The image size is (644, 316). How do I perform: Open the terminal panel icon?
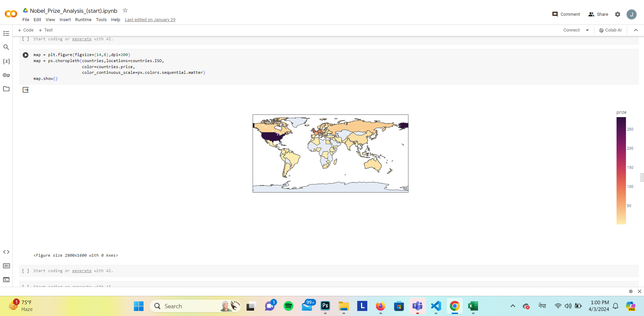(6, 280)
